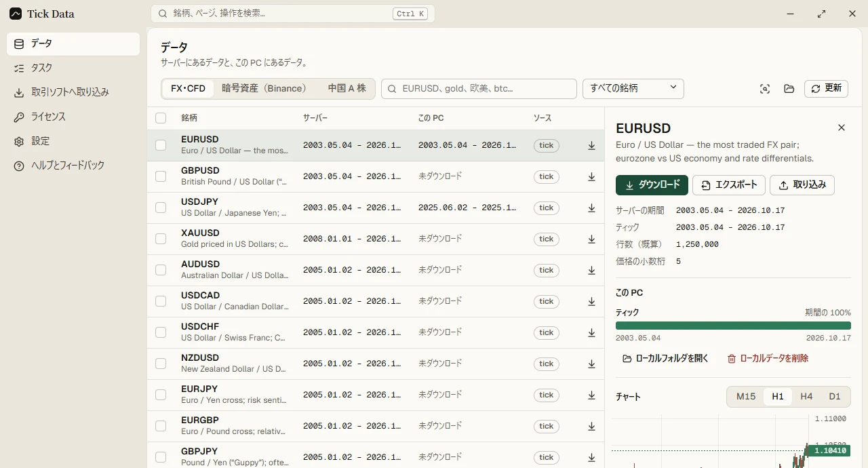Open 設定 settings in sidebar
Image resolution: width=868 pixels, height=468 pixels.
(x=73, y=142)
